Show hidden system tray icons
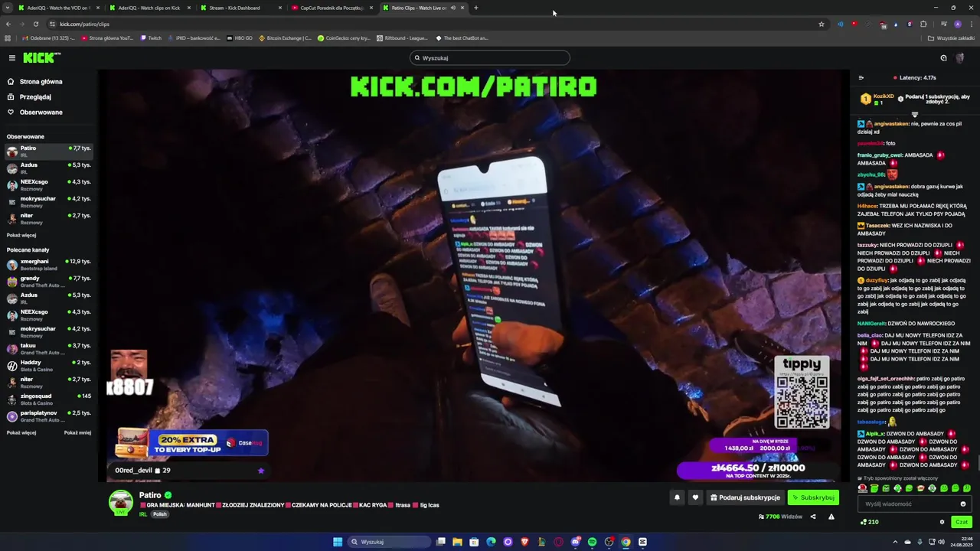Screen dimensions: 980x551 click(x=896, y=542)
